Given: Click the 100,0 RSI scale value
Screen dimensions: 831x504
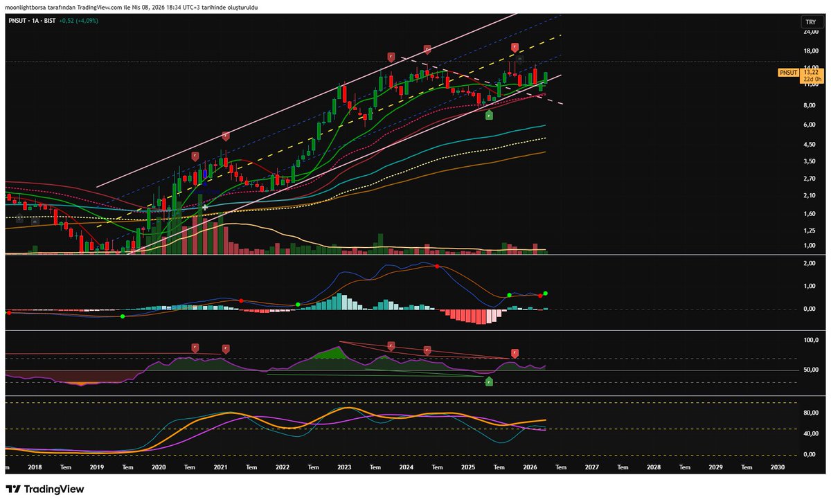Looking at the screenshot, I should pos(810,341).
